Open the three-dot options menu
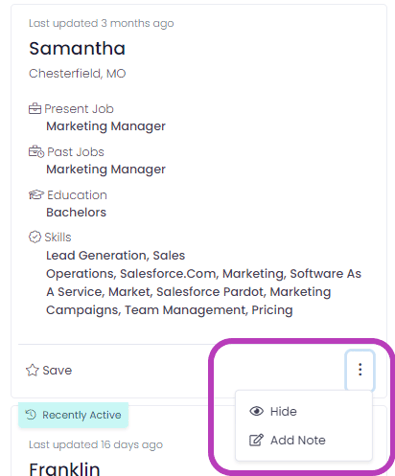 tap(360, 370)
